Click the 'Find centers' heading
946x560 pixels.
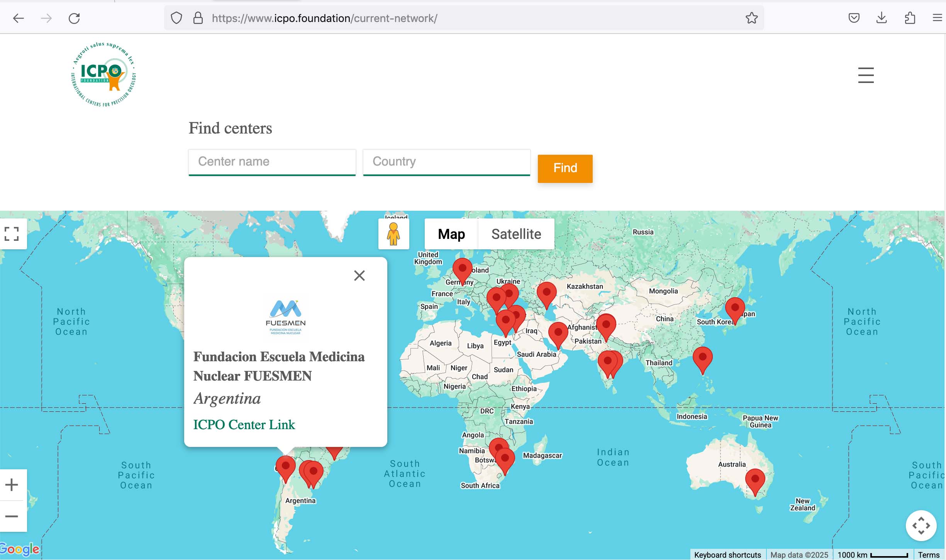click(230, 128)
